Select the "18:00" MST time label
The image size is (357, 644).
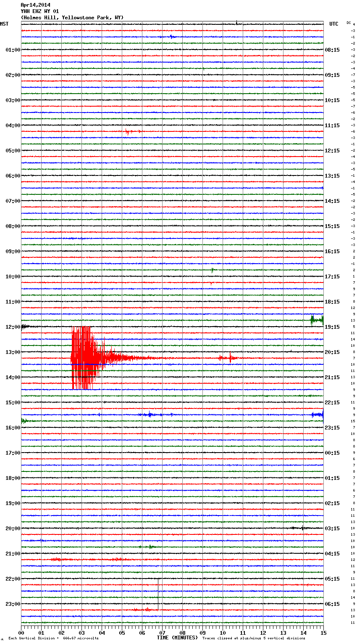tap(13, 478)
